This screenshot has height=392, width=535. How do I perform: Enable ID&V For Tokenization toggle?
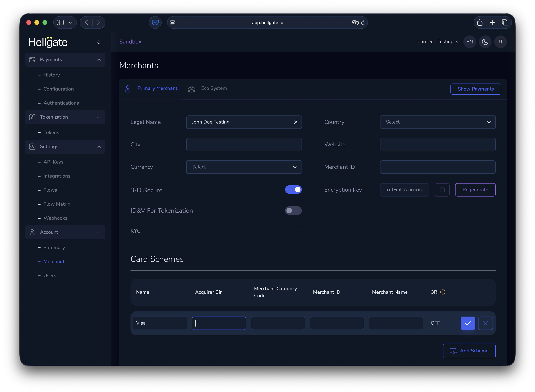[x=293, y=210]
